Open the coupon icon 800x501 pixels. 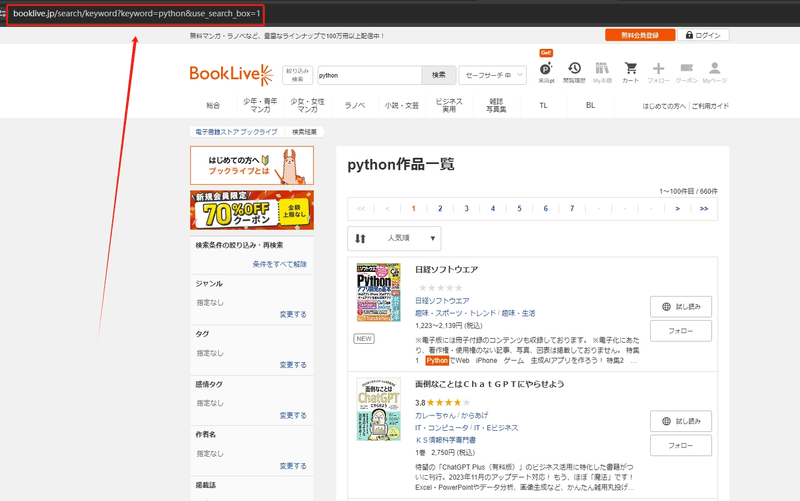687,71
